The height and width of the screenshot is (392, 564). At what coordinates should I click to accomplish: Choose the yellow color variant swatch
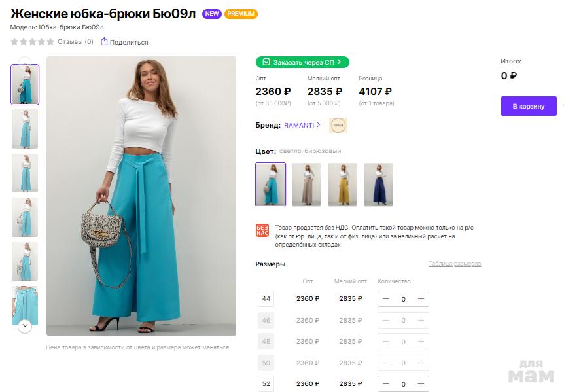(x=342, y=185)
